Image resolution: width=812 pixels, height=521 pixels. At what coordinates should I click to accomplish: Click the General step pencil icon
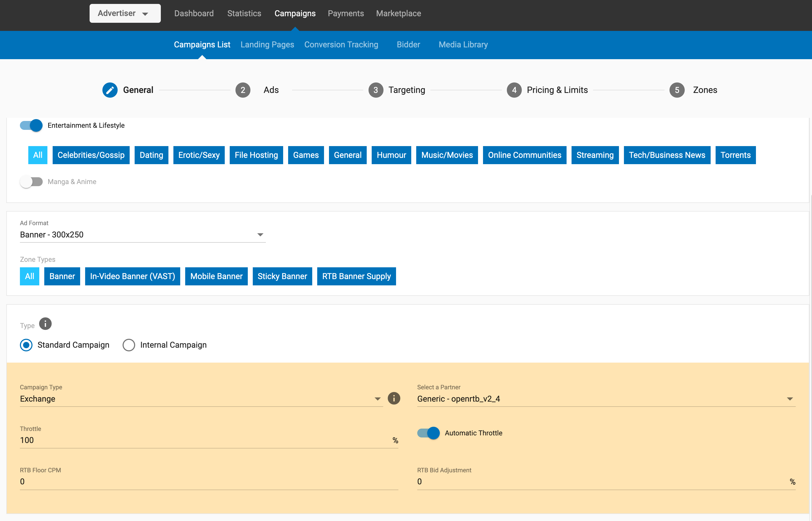110,90
